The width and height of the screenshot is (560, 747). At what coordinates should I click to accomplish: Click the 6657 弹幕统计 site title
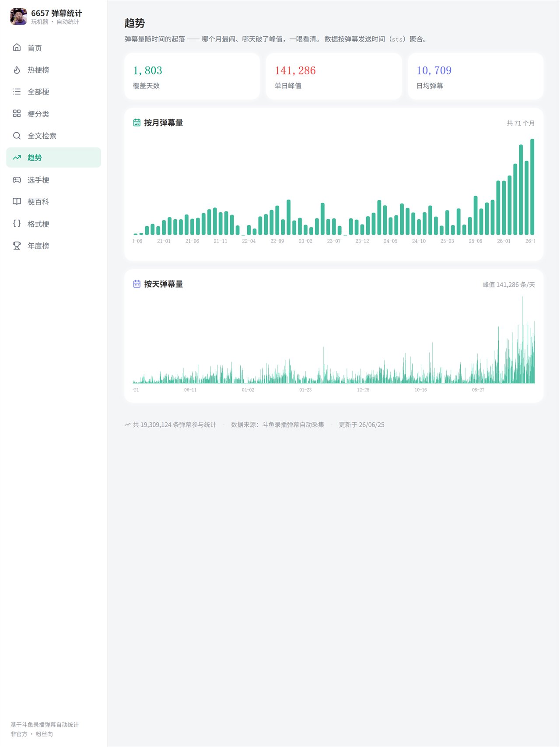56,13
